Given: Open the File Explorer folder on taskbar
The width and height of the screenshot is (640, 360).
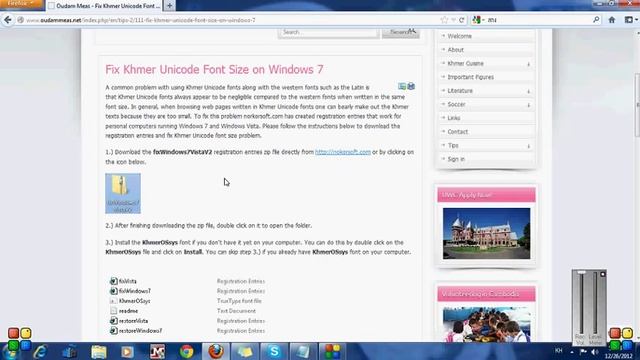Looking at the screenshot, I should tap(98, 351).
